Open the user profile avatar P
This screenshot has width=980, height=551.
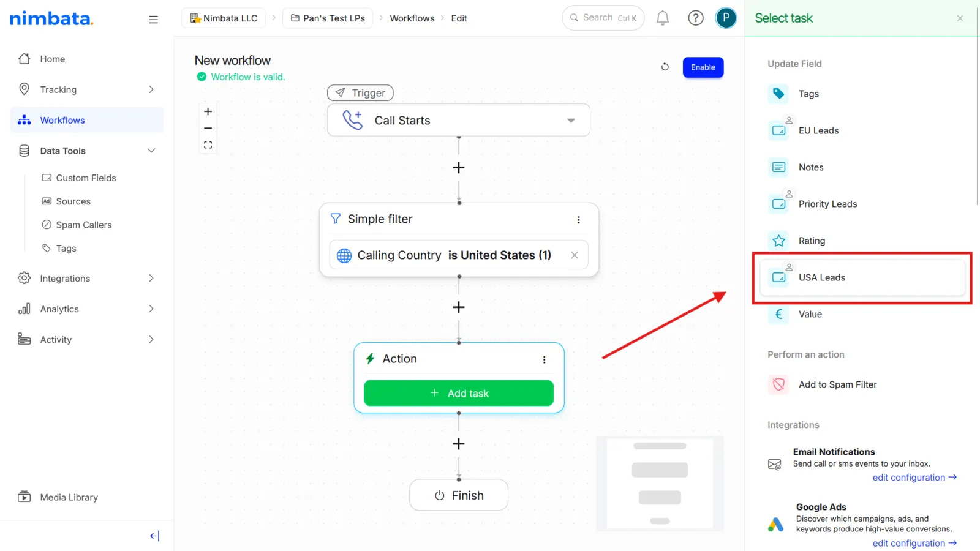click(x=726, y=18)
